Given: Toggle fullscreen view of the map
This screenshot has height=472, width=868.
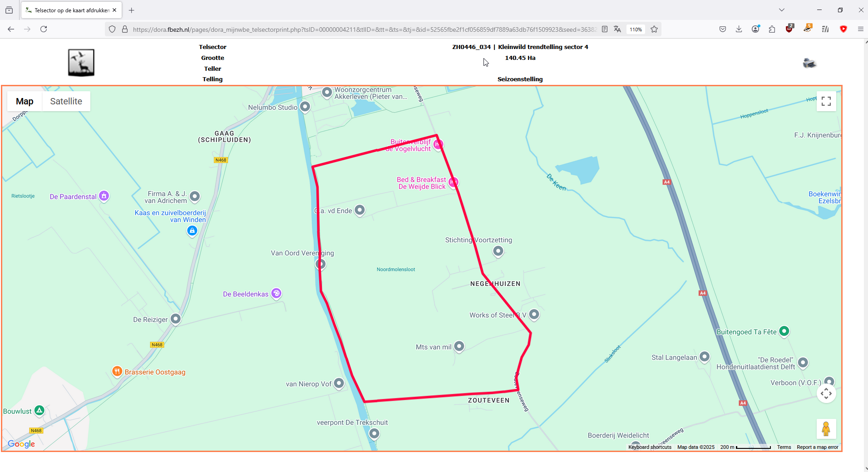Looking at the screenshot, I should 826,101.
